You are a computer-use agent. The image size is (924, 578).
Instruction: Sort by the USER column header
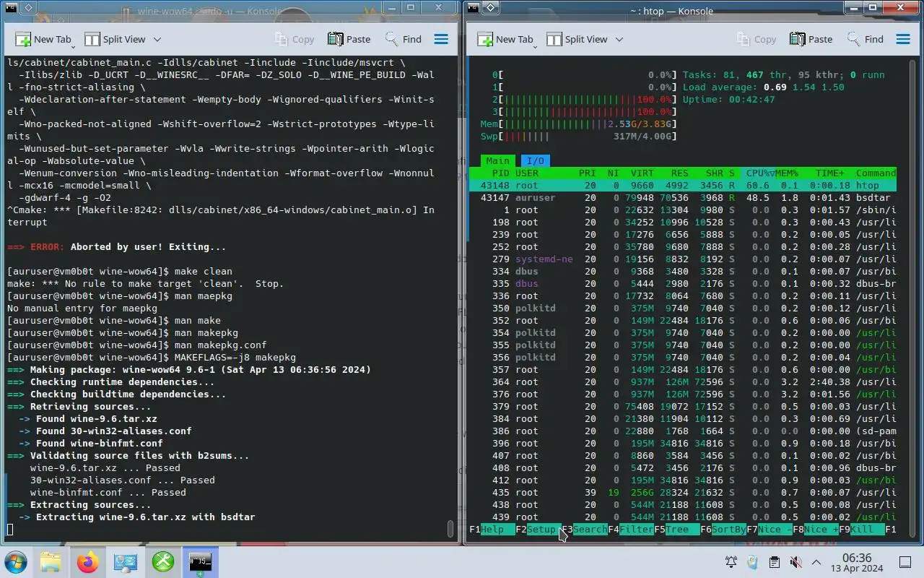[x=527, y=173]
